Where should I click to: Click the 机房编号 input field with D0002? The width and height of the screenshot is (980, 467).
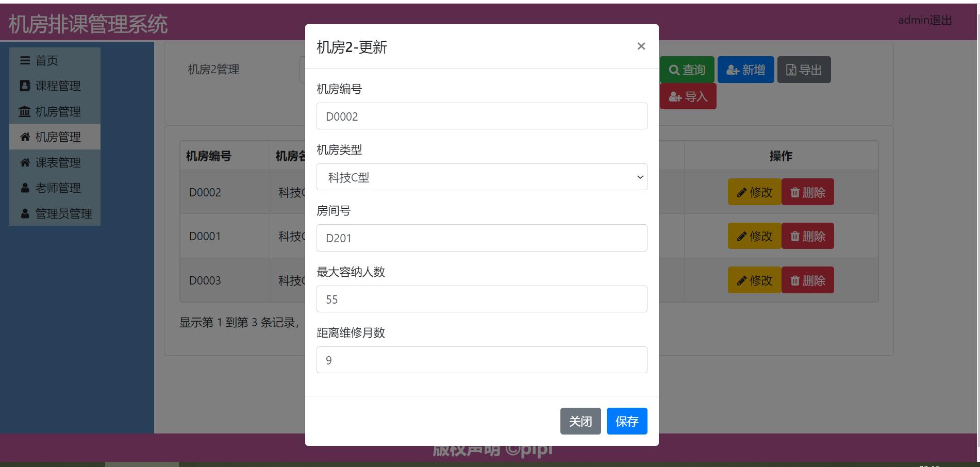coord(481,116)
